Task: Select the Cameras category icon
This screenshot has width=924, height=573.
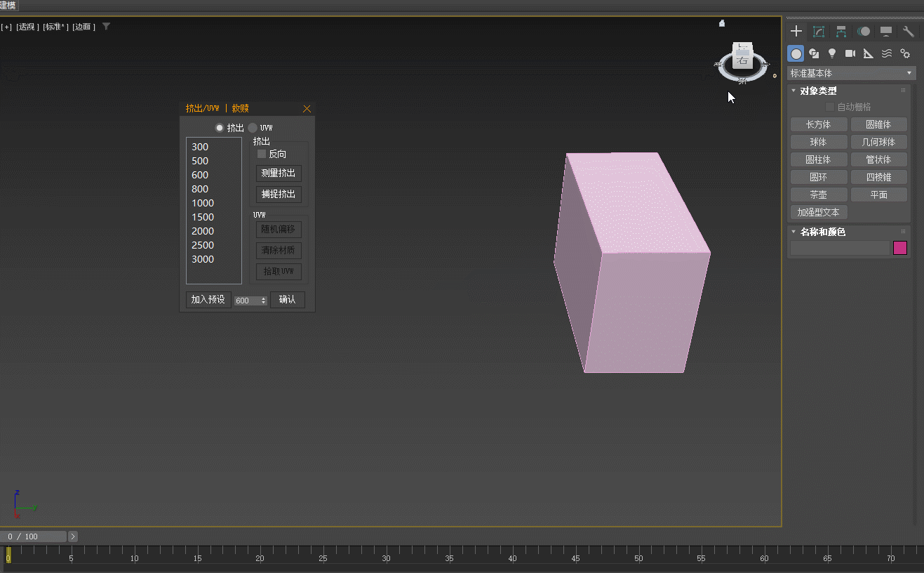Action: (850, 53)
